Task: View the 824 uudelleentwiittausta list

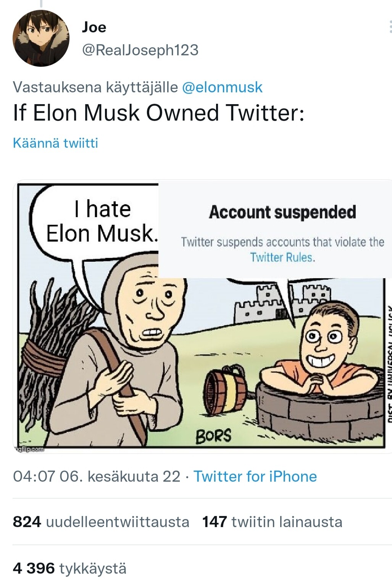Action: point(101,522)
